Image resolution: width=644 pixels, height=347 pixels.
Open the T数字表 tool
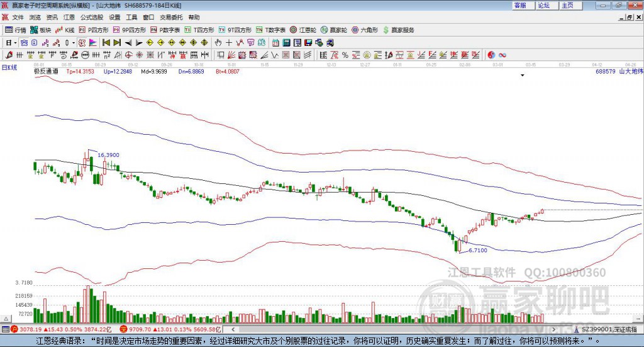(270, 30)
